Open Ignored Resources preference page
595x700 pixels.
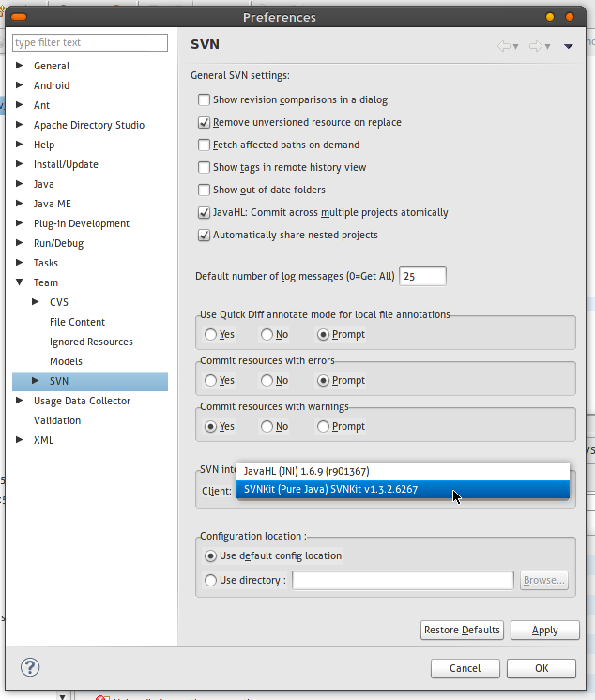tap(91, 342)
